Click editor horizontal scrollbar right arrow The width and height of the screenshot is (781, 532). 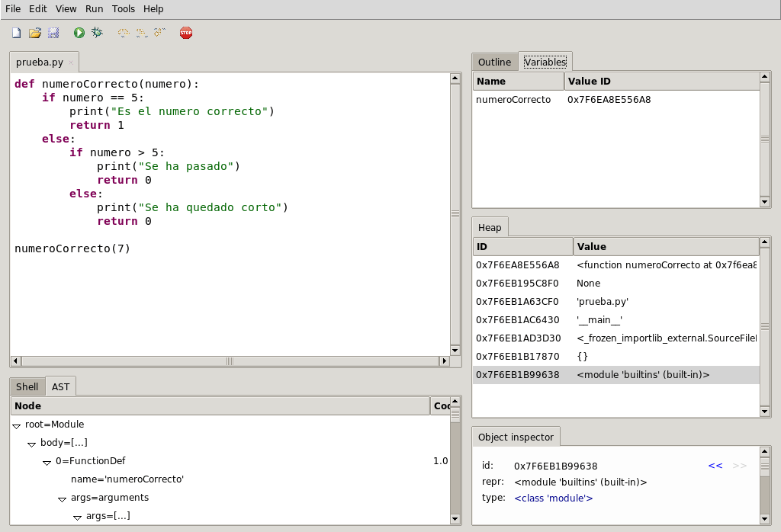(445, 361)
